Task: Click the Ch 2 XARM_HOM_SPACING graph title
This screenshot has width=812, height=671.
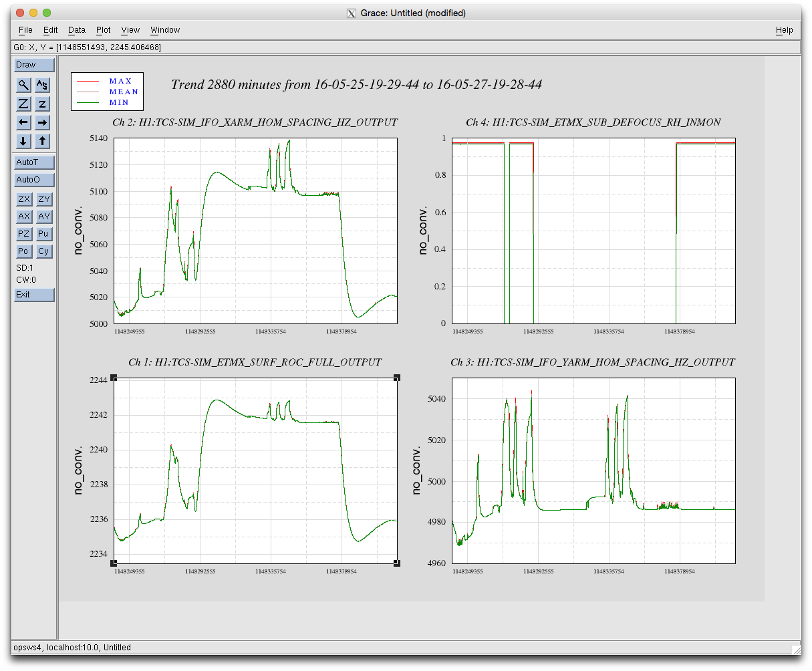Action: [255, 122]
